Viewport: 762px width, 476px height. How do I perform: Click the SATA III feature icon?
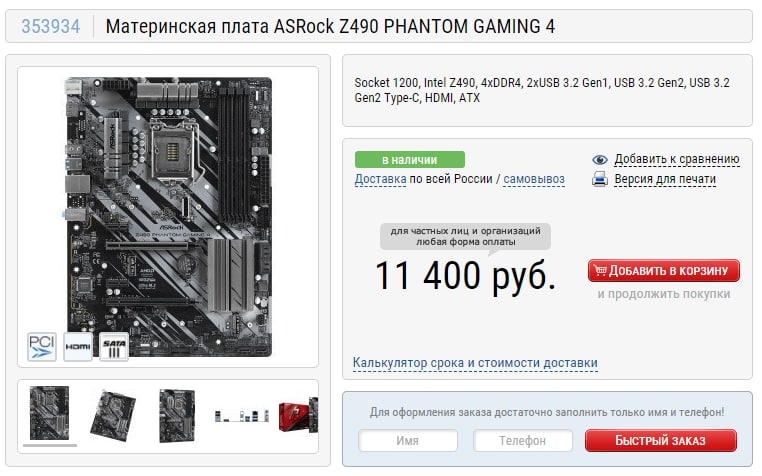(x=114, y=347)
